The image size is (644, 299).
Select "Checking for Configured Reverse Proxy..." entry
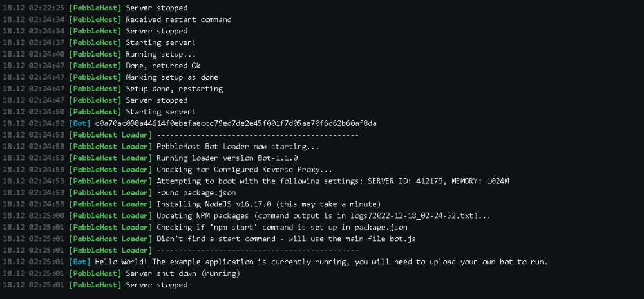pyautogui.click(x=244, y=170)
